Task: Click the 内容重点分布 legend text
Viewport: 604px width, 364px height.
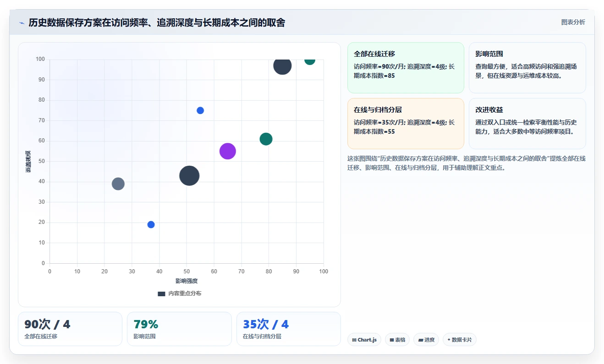Action: pos(185,293)
